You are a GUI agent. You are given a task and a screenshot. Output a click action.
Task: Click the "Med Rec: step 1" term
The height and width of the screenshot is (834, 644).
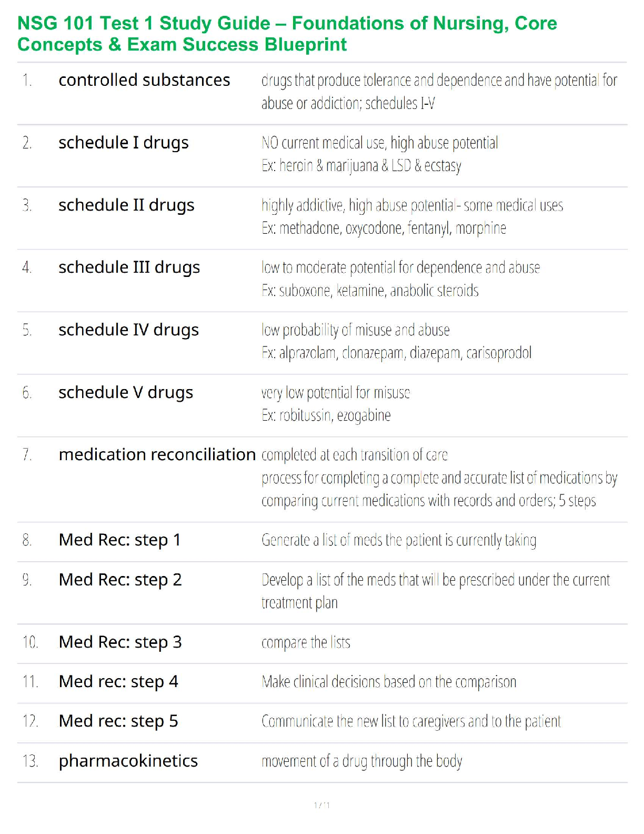[x=119, y=540]
